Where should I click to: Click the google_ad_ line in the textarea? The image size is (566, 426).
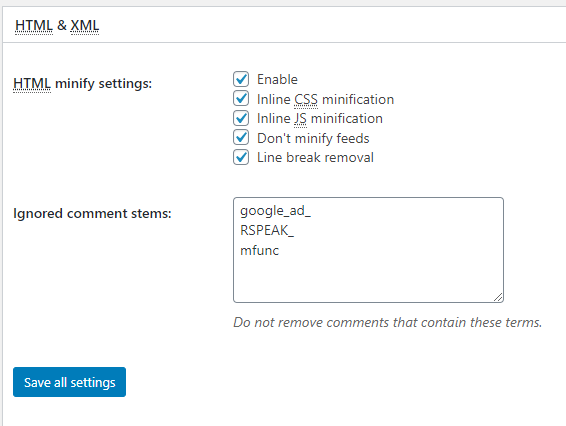(275, 210)
